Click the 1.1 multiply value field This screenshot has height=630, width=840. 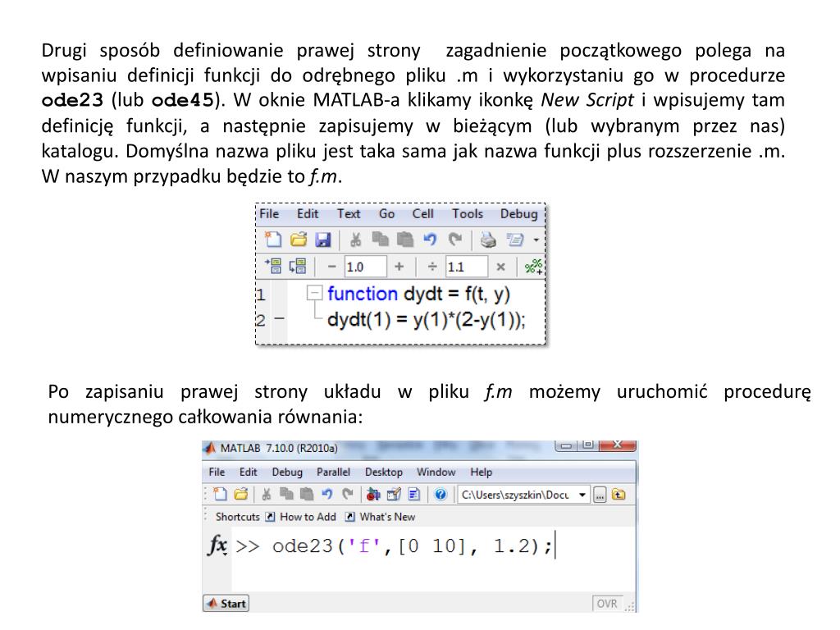[467, 267]
